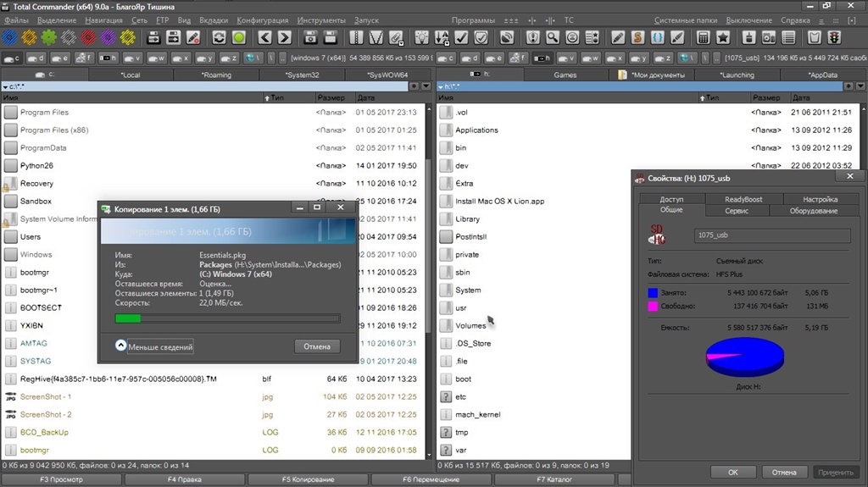868x487 pixels.
Task: Switch right panel to drive v
Action: [566, 58]
